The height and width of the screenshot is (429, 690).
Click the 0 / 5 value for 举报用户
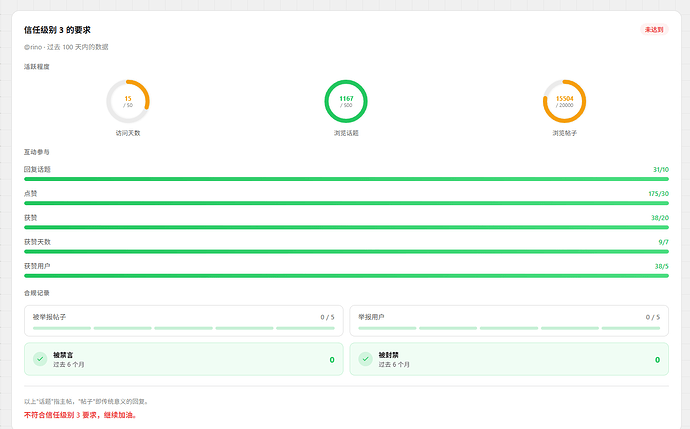click(x=653, y=317)
